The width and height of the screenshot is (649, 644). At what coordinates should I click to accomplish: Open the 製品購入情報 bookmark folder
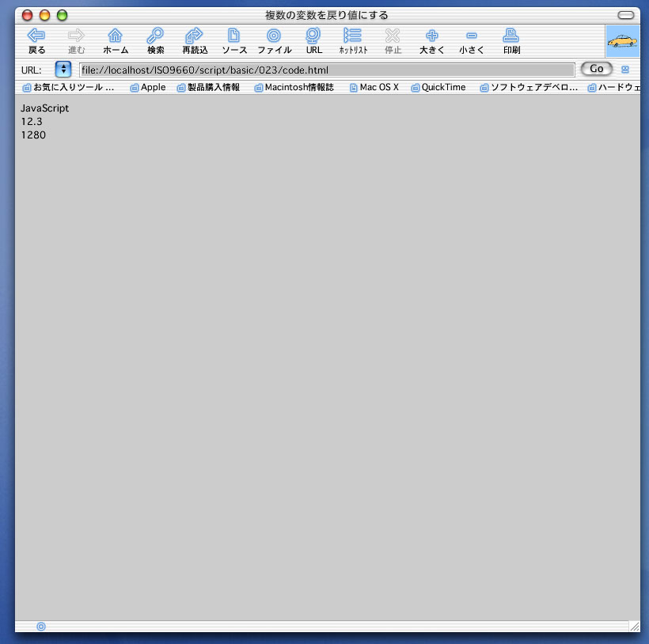coord(208,87)
